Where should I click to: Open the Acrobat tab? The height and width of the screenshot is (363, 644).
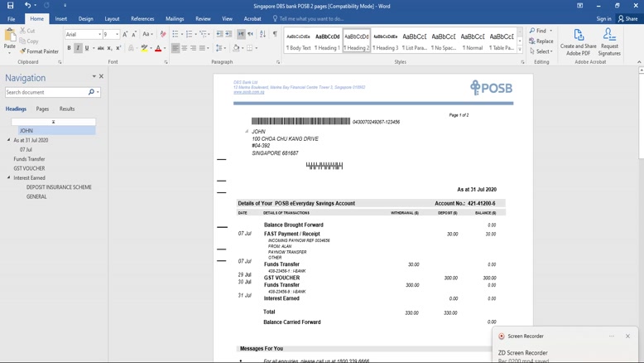(252, 19)
